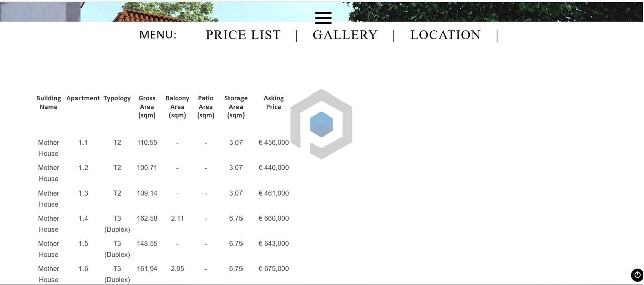The image size is (644, 285).
Task: Click the € 440,000 asking price
Action: [274, 168]
